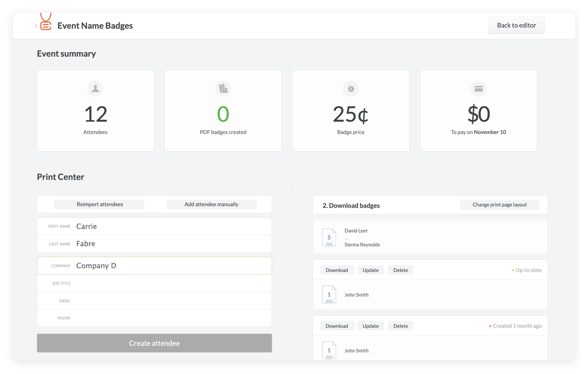588x374 pixels.
Task: Click the Event Name Badges logo icon
Action: point(46,22)
